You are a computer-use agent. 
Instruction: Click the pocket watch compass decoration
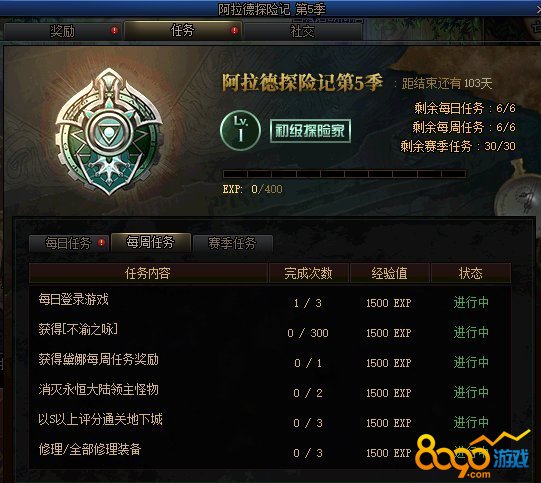point(518,191)
